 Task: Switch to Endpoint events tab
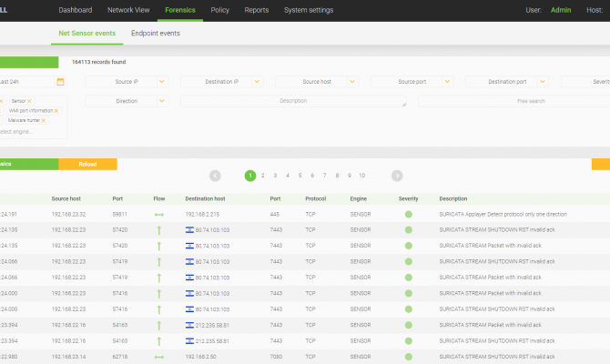(155, 34)
